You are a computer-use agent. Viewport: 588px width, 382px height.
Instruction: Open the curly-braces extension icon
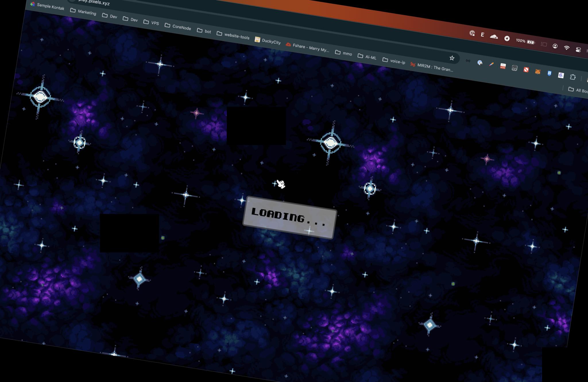pyautogui.click(x=468, y=61)
